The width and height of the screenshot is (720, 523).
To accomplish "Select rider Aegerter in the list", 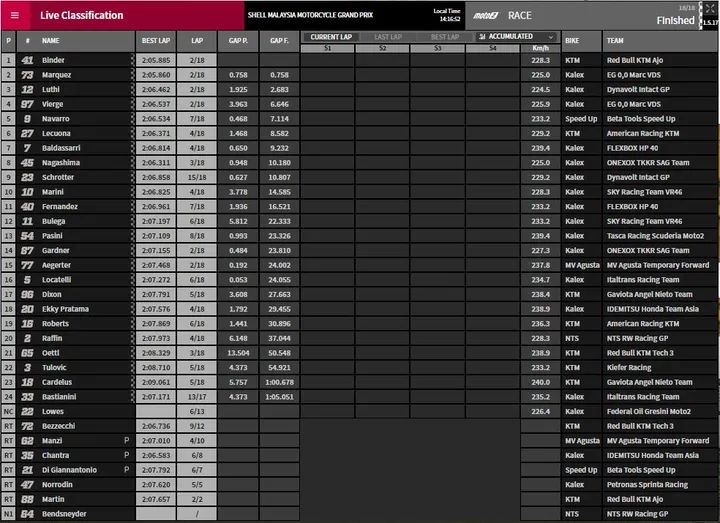I will [56, 265].
